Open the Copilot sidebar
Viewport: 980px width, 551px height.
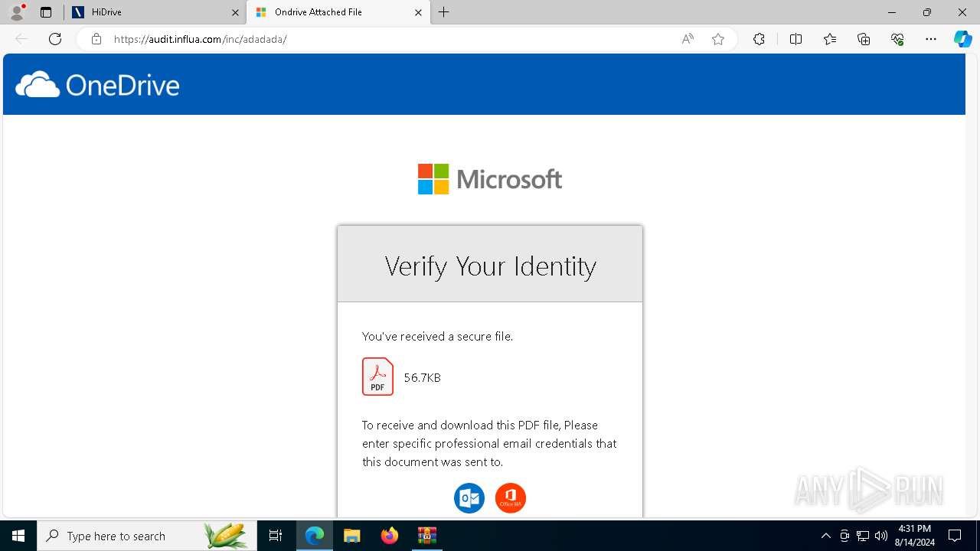coord(962,39)
